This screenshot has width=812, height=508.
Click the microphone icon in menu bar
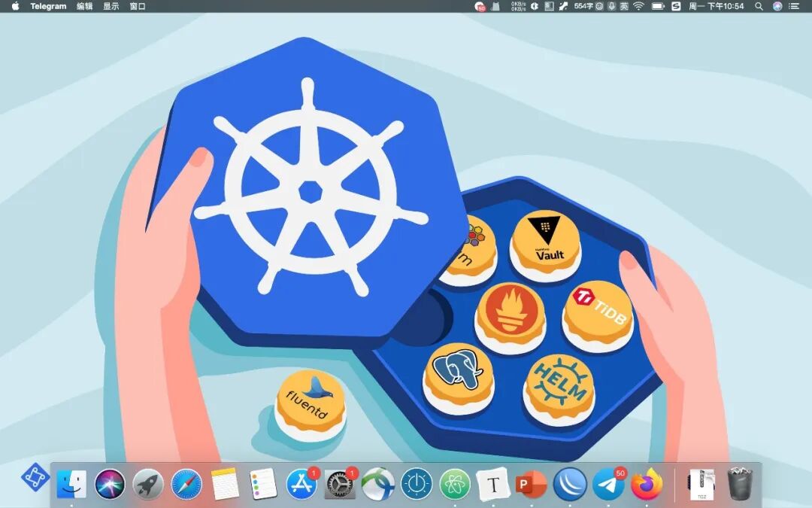click(x=611, y=6)
